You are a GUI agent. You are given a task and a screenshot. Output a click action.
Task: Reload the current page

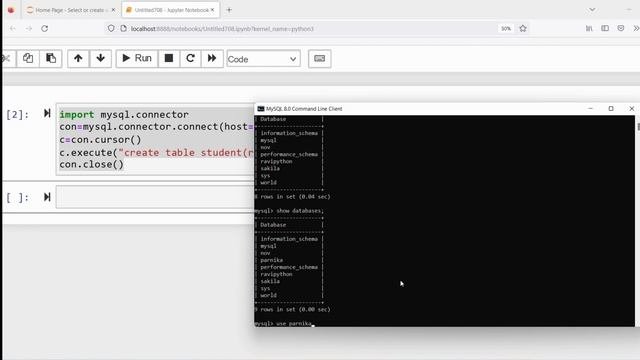[44, 29]
